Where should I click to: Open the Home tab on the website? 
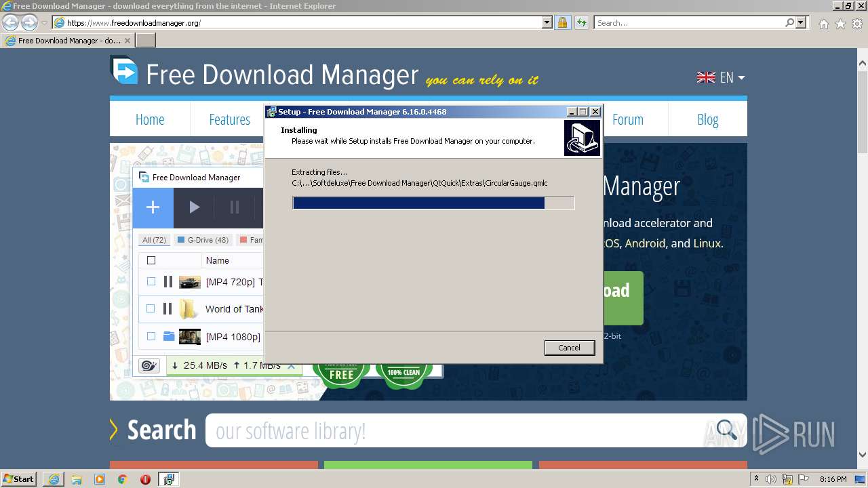pos(150,119)
